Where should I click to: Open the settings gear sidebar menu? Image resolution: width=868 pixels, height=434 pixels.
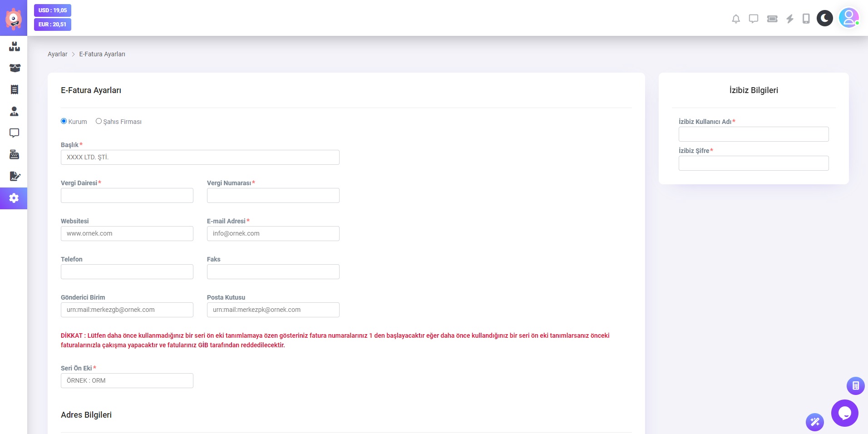pos(14,198)
